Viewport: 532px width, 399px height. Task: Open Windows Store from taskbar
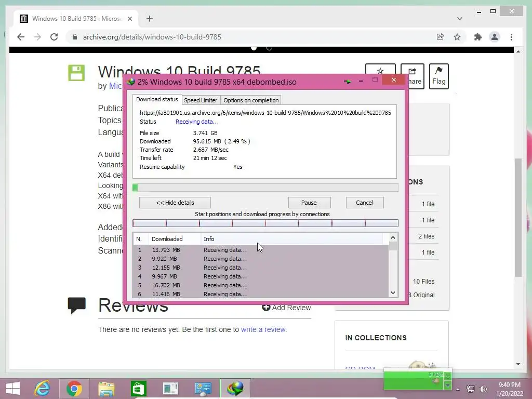click(x=138, y=389)
